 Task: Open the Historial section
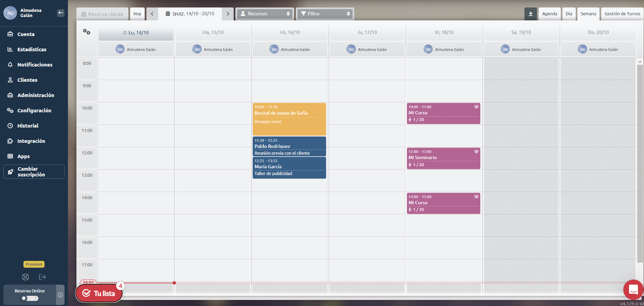28,126
